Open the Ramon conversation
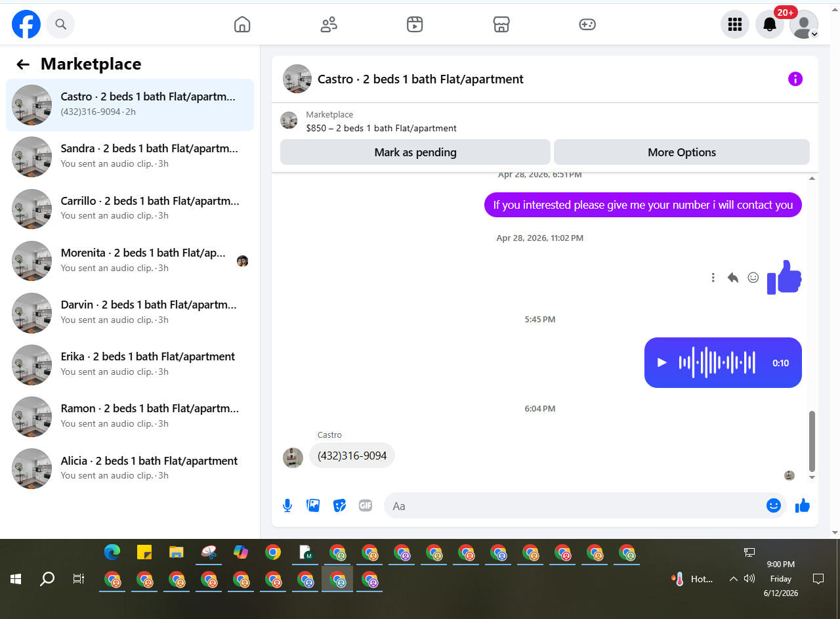The width and height of the screenshot is (840, 619). [x=130, y=416]
